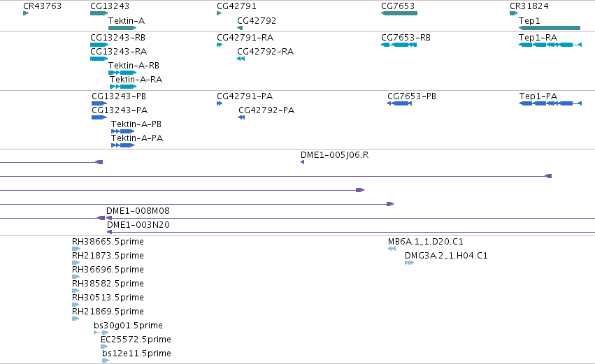Select transcript Tektin-A-RA label
Image resolution: width=595 pixels, height=364 pixels.
point(136,80)
